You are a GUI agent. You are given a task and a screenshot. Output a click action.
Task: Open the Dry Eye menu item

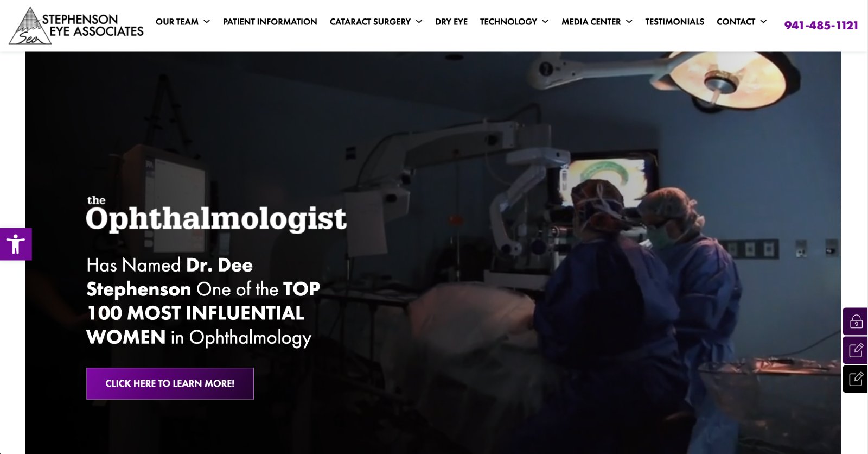[x=451, y=22]
